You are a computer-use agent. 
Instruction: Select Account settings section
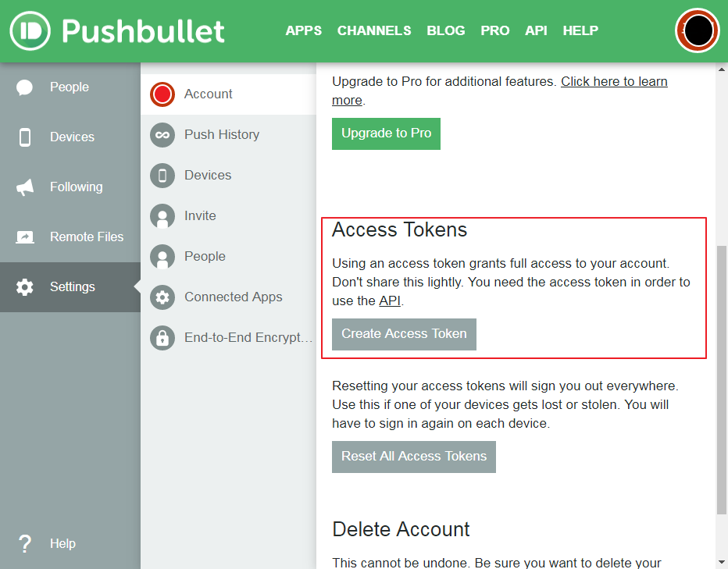coord(228,94)
